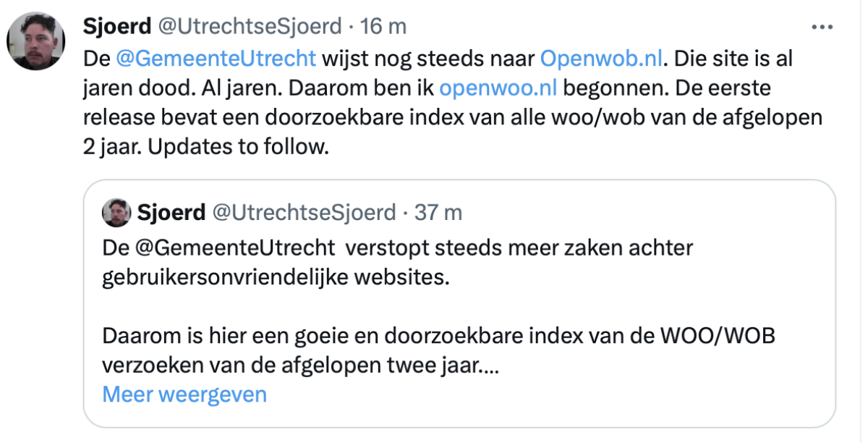Open the small avatar in quoted tweet
The image size is (868, 443).
point(116,213)
